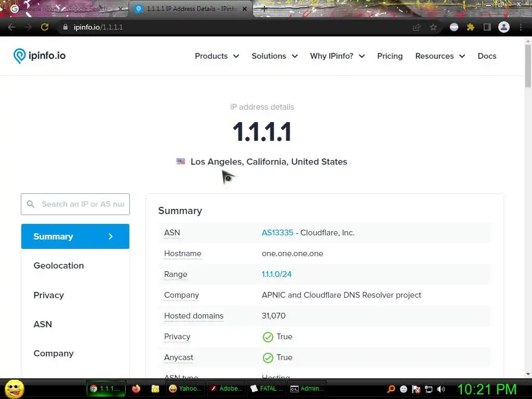
Task: Click the Privacy label in the summary table
Action: click(177, 337)
